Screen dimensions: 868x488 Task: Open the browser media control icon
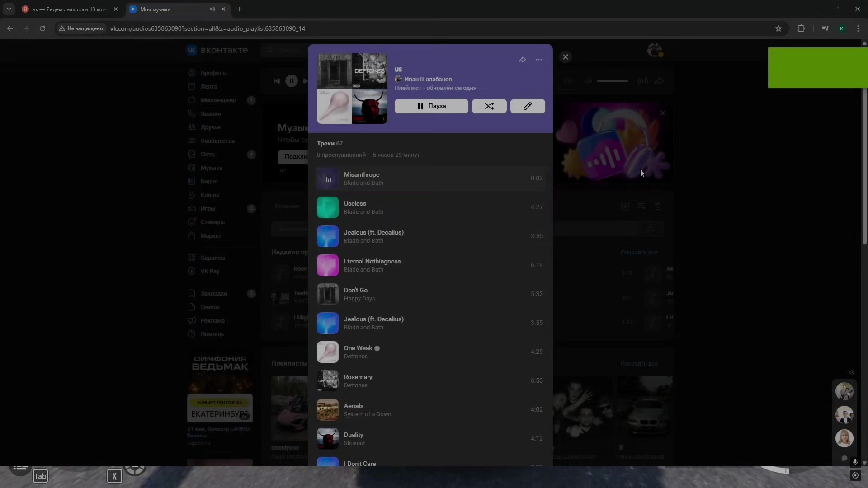point(826,28)
